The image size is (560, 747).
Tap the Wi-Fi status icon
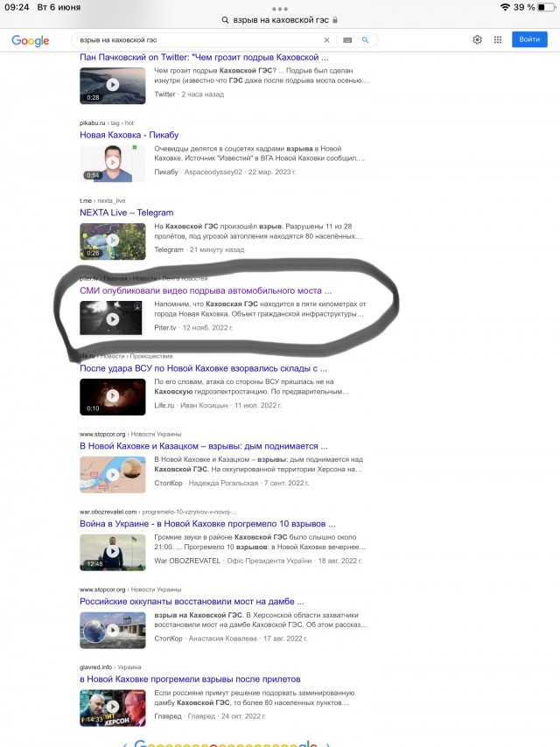pyautogui.click(x=505, y=7)
